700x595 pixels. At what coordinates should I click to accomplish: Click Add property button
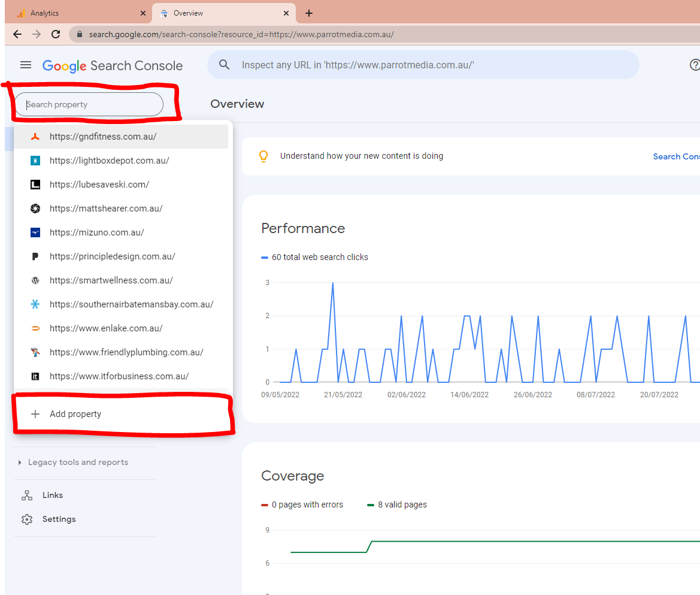click(x=75, y=414)
